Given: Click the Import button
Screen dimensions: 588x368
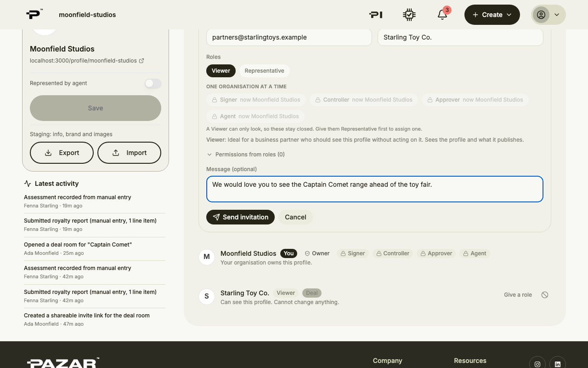Looking at the screenshot, I should pos(129,153).
